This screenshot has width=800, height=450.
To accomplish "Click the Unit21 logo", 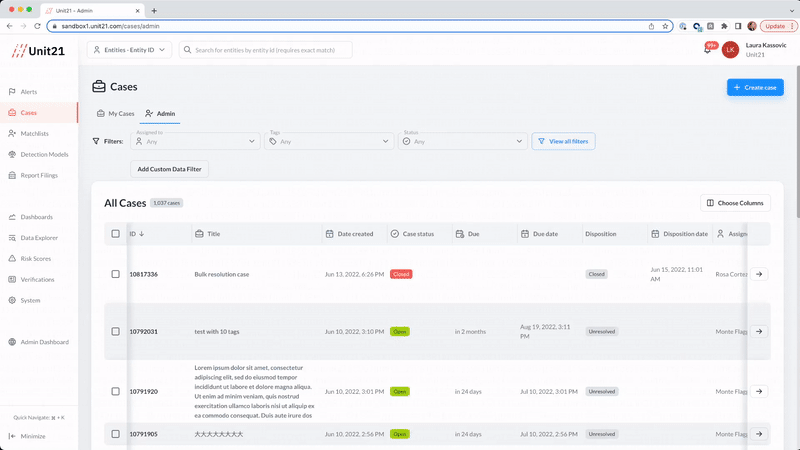I will point(39,51).
